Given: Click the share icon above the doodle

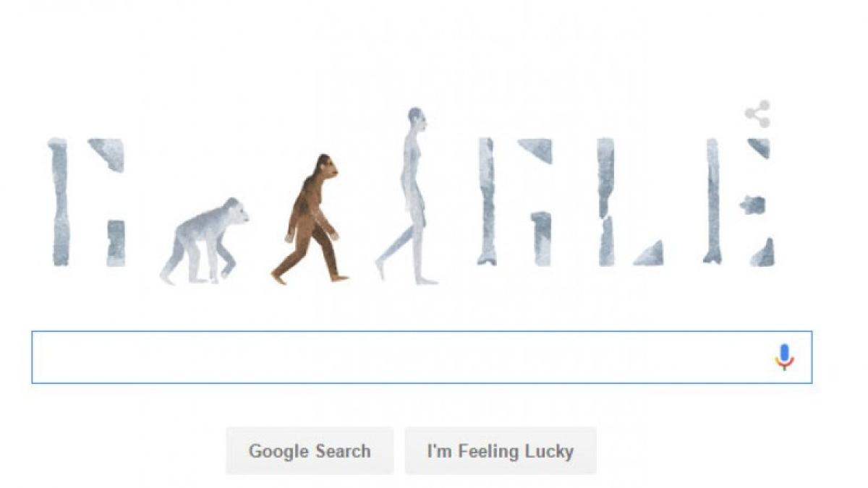Looking at the screenshot, I should [x=757, y=114].
